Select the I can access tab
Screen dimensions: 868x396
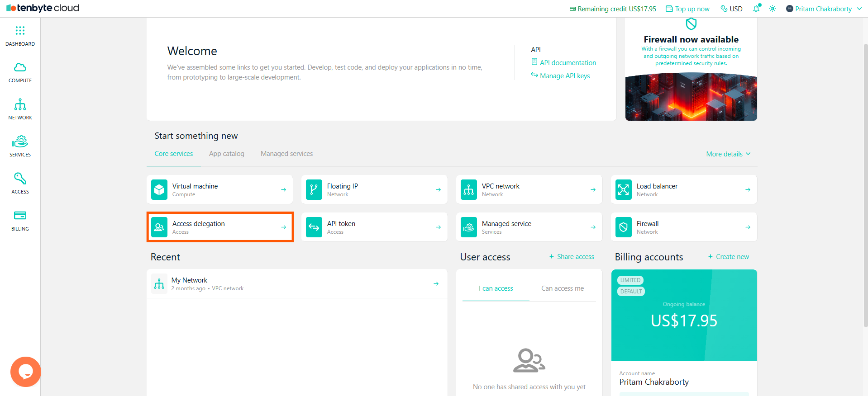pos(496,288)
